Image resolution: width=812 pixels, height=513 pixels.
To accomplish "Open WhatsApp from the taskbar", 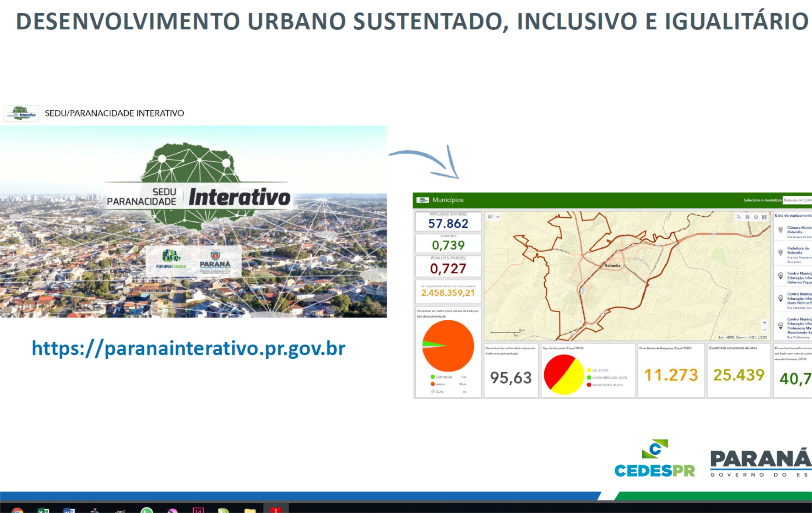I will click(x=146, y=510).
